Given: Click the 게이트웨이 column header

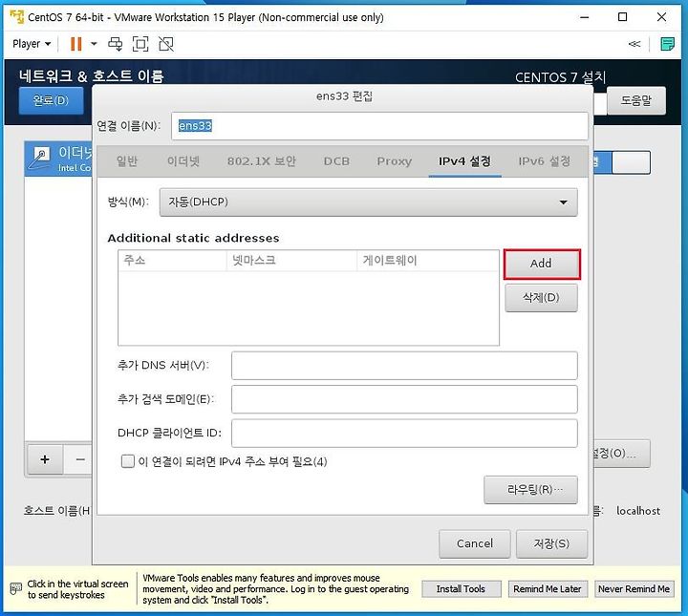Looking at the screenshot, I should click(428, 261).
